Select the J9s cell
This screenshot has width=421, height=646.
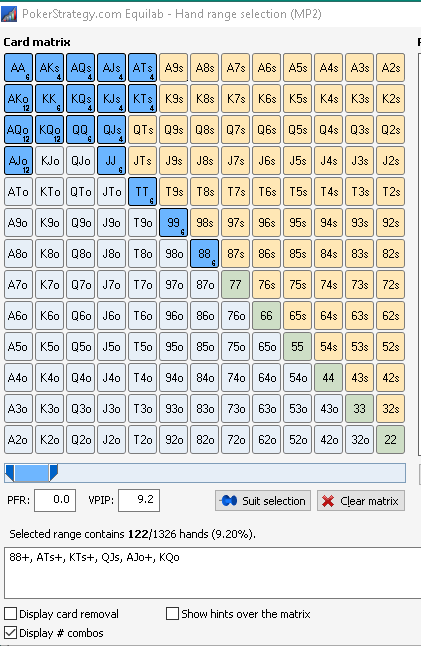tap(174, 161)
